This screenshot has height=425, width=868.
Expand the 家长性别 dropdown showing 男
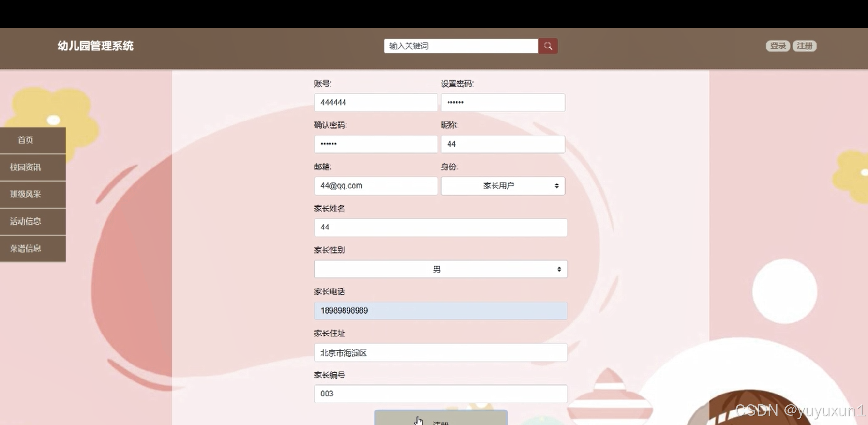(x=441, y=269)
